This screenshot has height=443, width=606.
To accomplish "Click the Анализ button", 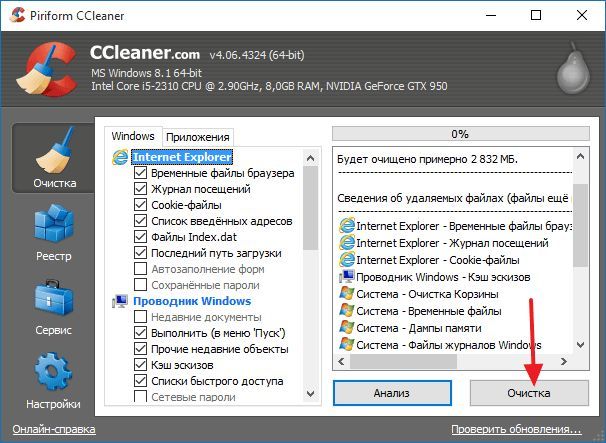I will click(x=392, y=393).
